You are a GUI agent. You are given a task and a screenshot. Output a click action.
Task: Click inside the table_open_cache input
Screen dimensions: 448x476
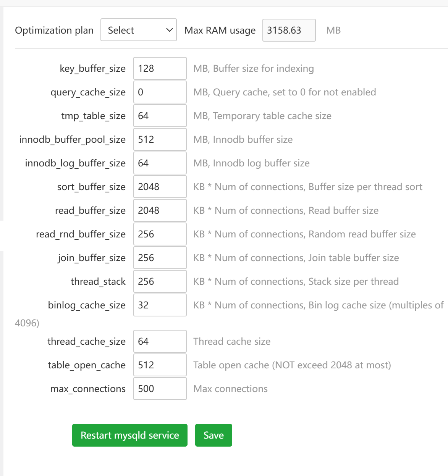click(x=160, y=365)
